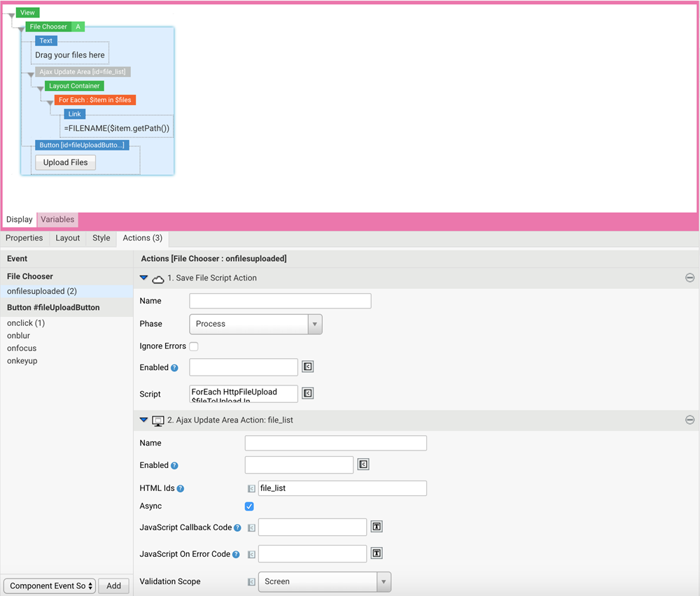Open the expression editor for the Enabled field

click(307, 367)
